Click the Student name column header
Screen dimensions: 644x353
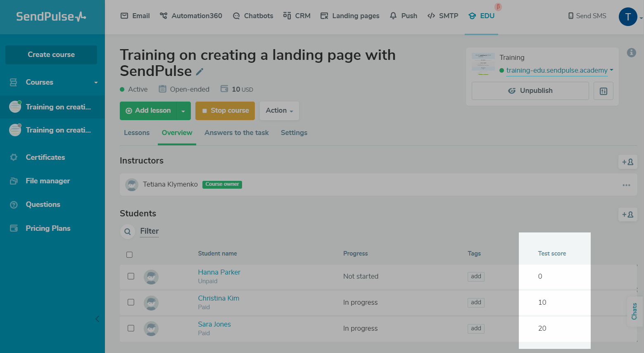coord(217,253)
